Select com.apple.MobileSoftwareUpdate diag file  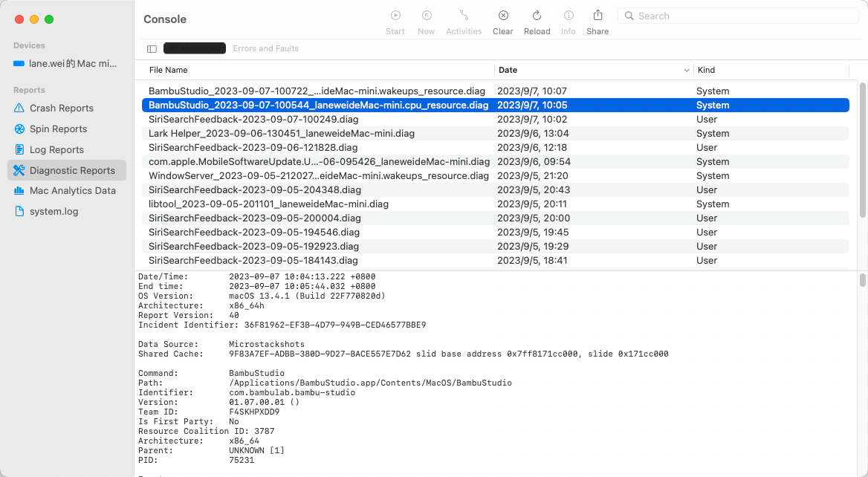point(496,161)
